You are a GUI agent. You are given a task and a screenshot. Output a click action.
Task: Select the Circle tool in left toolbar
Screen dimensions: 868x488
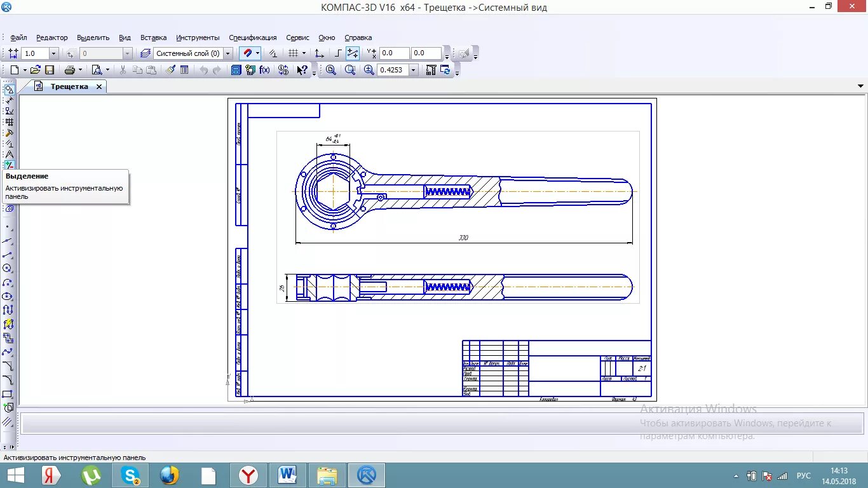pos(8,268)
